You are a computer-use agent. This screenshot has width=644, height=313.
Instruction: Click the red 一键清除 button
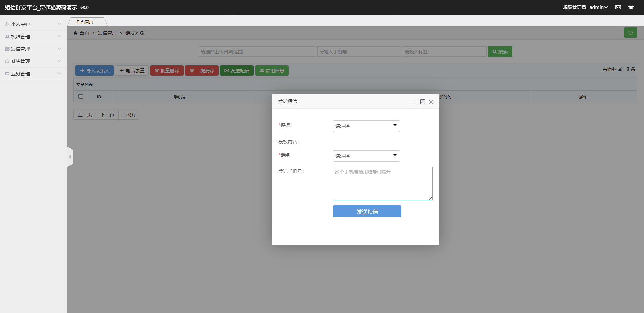click(202, 71)
